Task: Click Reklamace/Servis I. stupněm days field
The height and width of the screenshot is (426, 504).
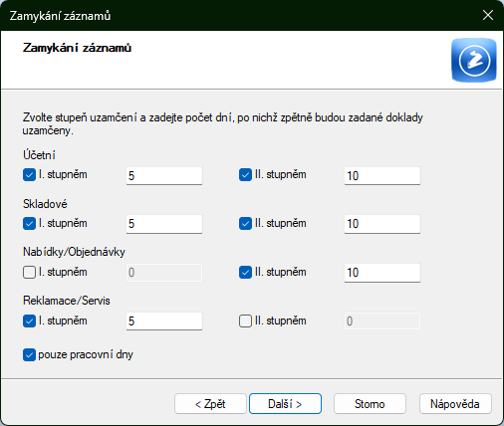Action: 164,321
